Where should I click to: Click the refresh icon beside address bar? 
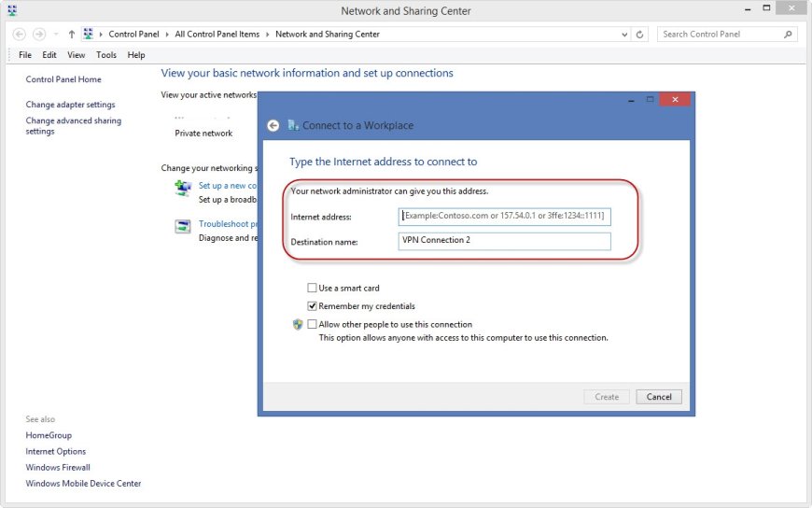click(x=639, y=35)
